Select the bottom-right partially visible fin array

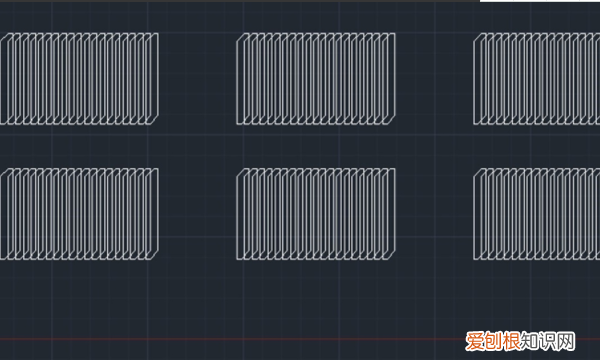536,214
